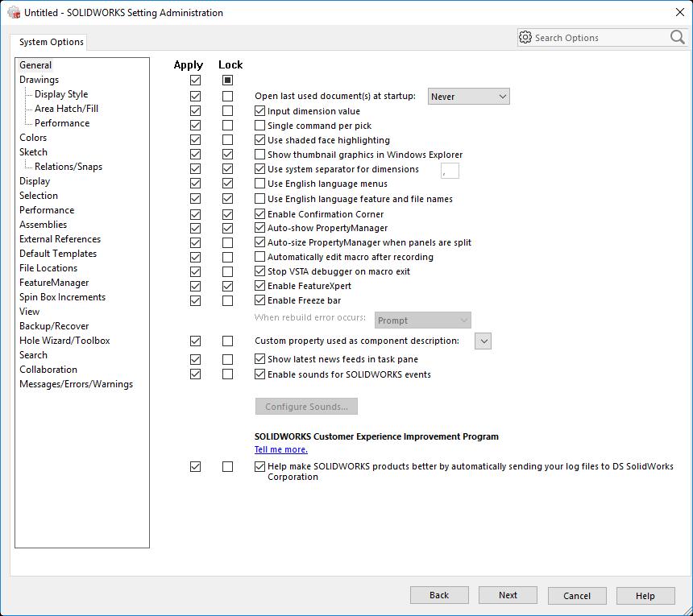Open External References category
Viewport: 693px width, 616px height.
tap(60, 239)
